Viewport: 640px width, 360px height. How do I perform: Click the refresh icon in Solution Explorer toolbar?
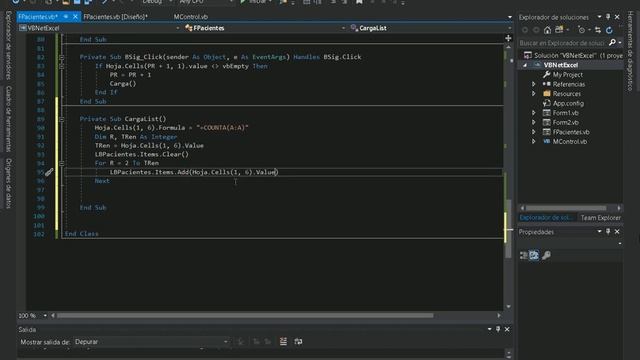(609, 30)
